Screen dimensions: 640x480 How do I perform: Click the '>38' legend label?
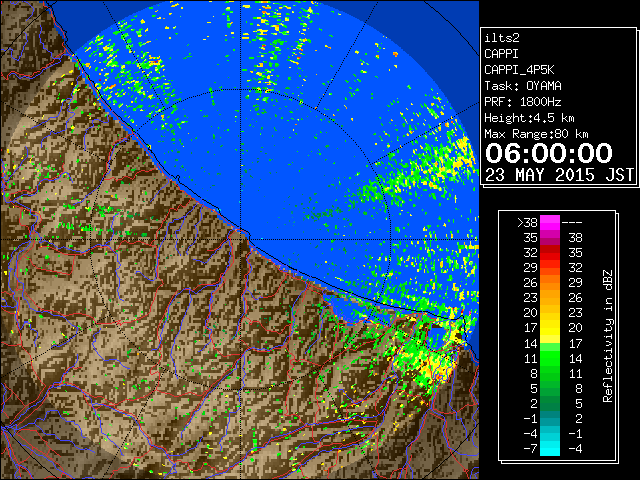527,222
